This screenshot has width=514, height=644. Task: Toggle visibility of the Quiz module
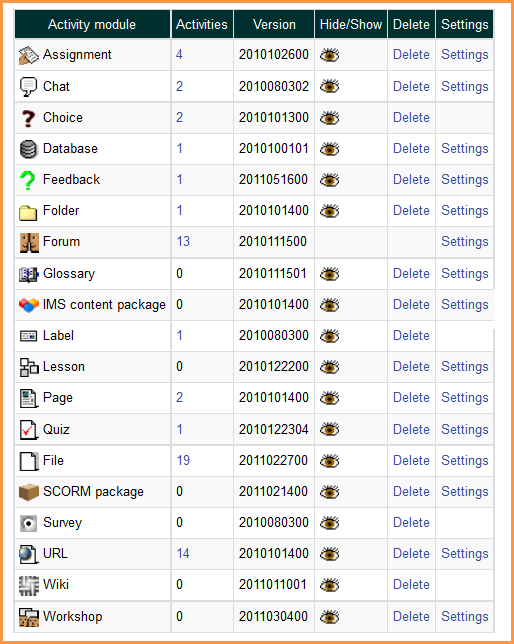pos(330,430)
